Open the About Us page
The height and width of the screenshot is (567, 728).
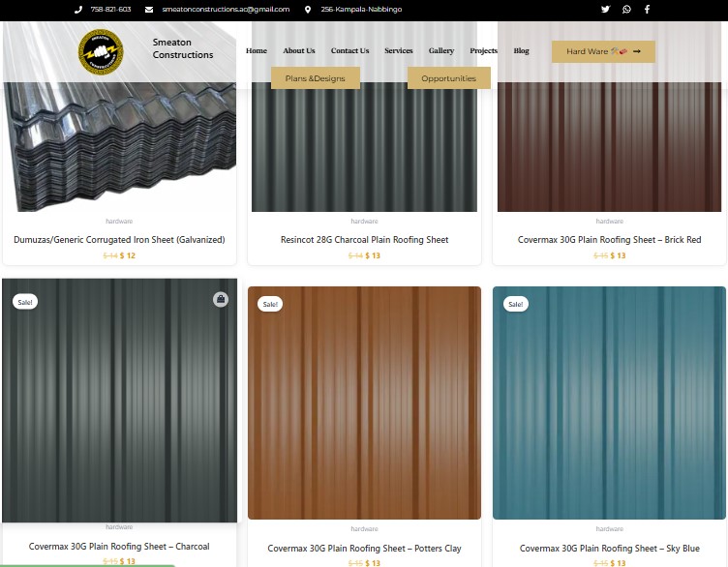299,50
